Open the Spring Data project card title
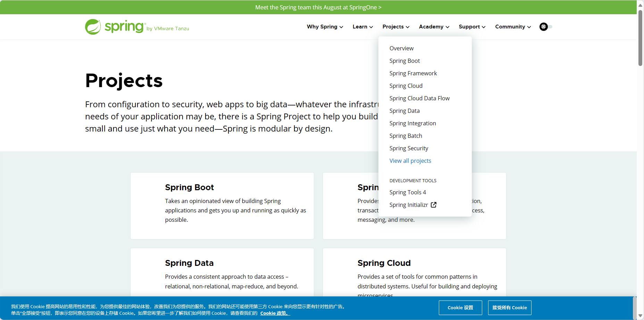The width and height of the screenshot is (644, 320). point(189,263)
